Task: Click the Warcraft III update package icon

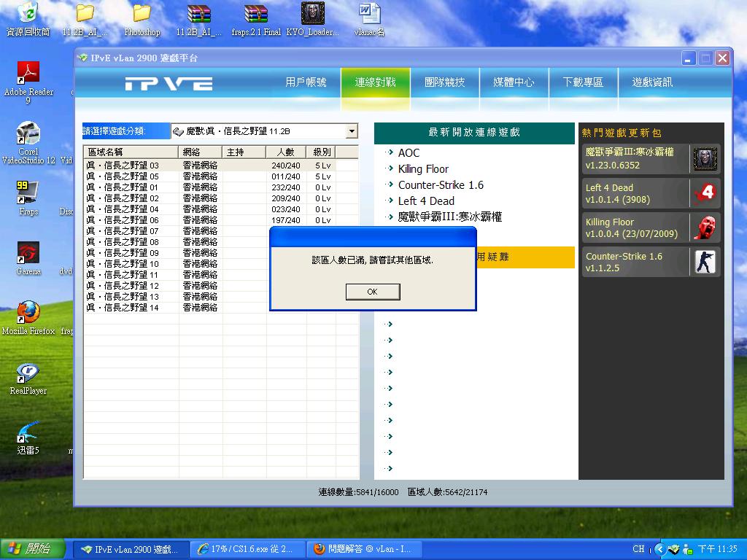Action: click(705, 159)
